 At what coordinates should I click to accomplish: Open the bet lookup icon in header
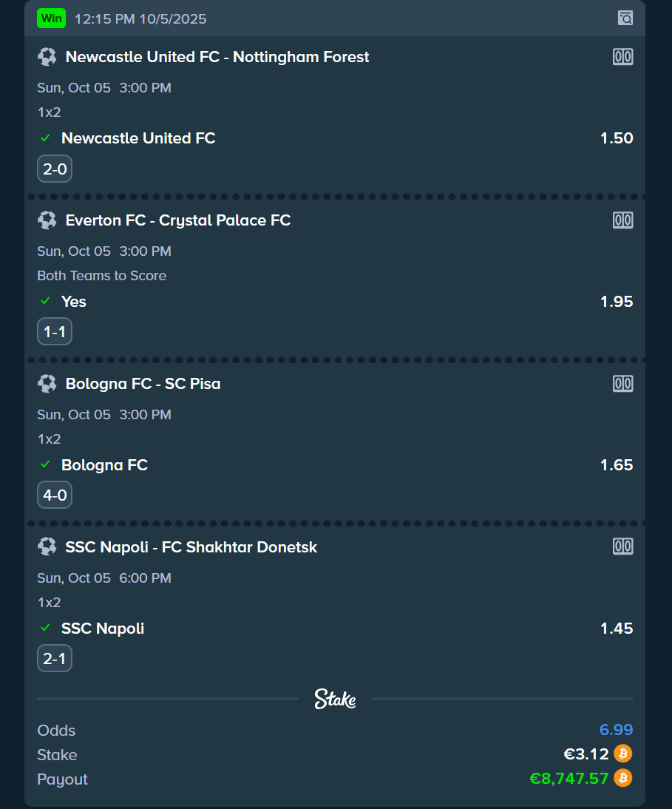point(625,18)
